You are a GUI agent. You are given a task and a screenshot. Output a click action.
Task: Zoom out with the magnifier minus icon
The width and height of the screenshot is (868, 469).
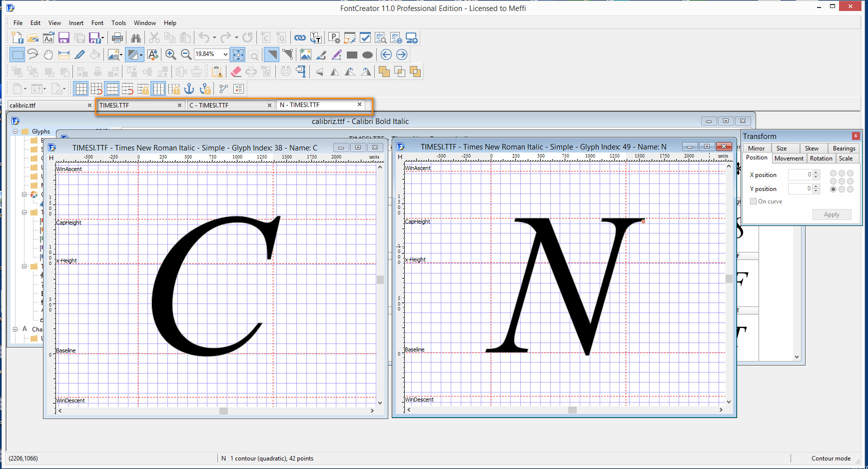click(186, 54)
